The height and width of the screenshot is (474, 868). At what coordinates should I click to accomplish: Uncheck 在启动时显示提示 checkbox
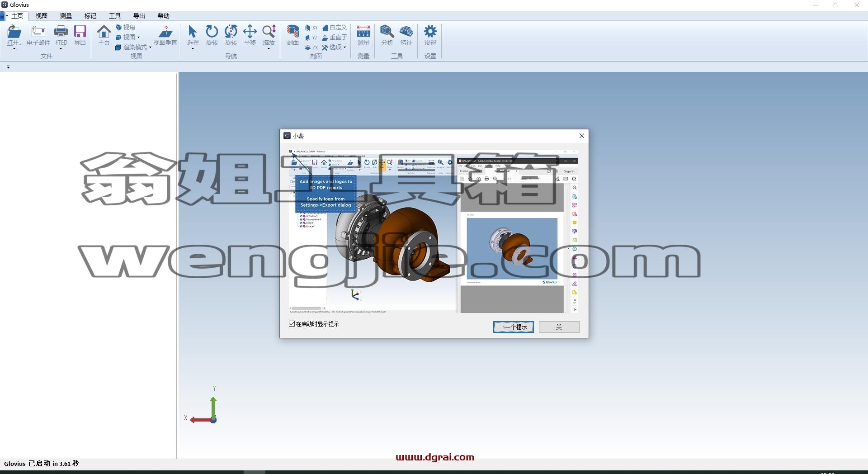pos(292,324)
